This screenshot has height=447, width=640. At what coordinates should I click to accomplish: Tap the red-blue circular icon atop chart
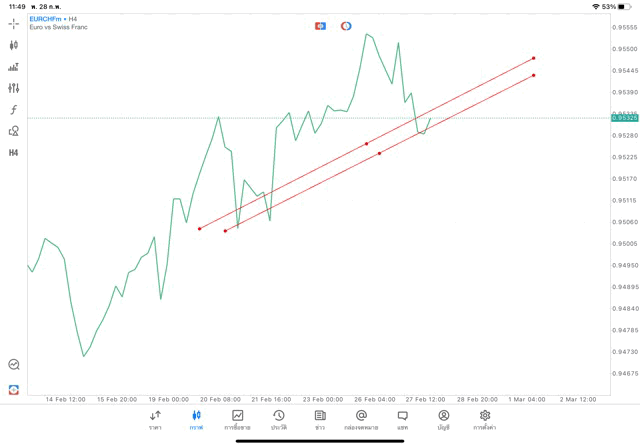click(x=346, y=26)
